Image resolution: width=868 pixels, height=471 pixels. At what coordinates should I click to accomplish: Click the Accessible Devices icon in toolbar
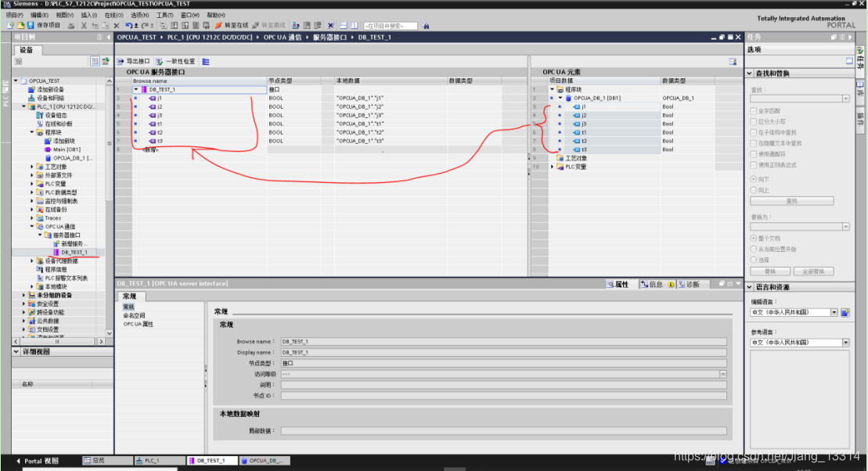(x=296, y=26)
